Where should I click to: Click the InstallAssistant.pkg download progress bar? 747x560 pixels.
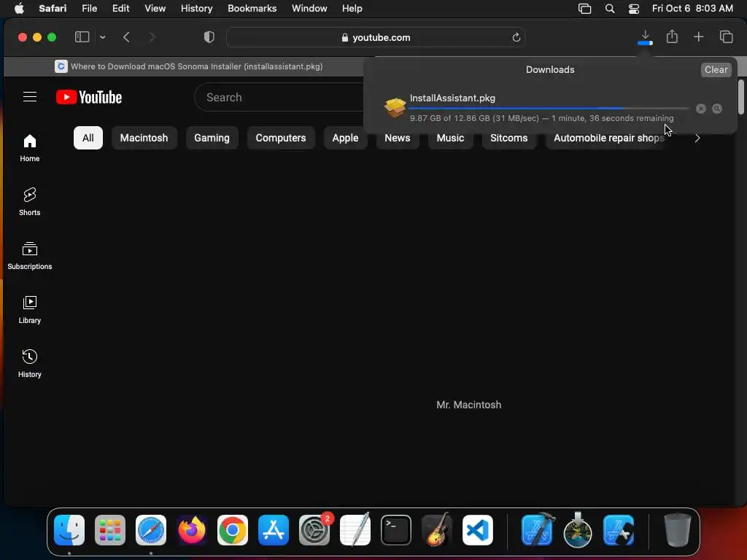tap(549, 109)
